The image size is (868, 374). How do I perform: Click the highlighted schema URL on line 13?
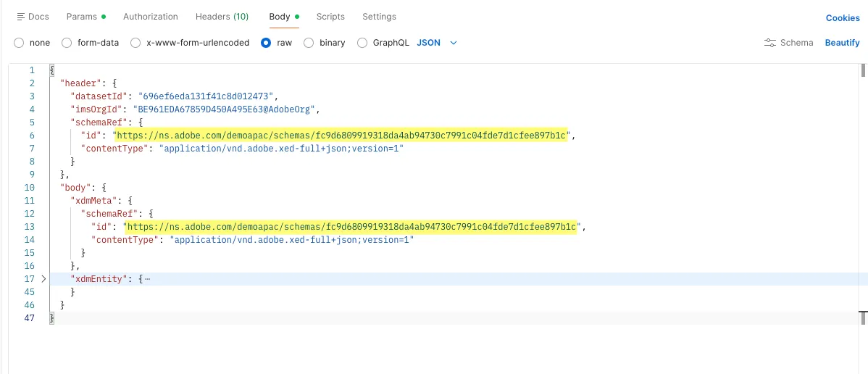point(353,227)
